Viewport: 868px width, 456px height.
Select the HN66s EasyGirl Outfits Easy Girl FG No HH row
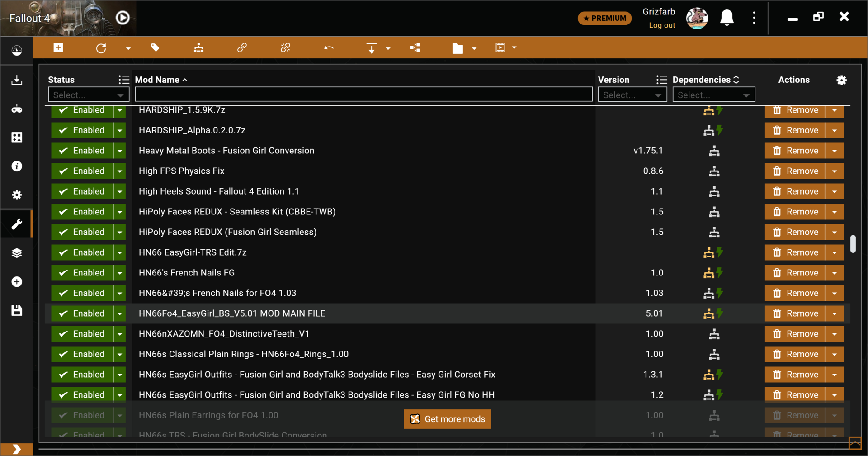click(x=448, y=395)
